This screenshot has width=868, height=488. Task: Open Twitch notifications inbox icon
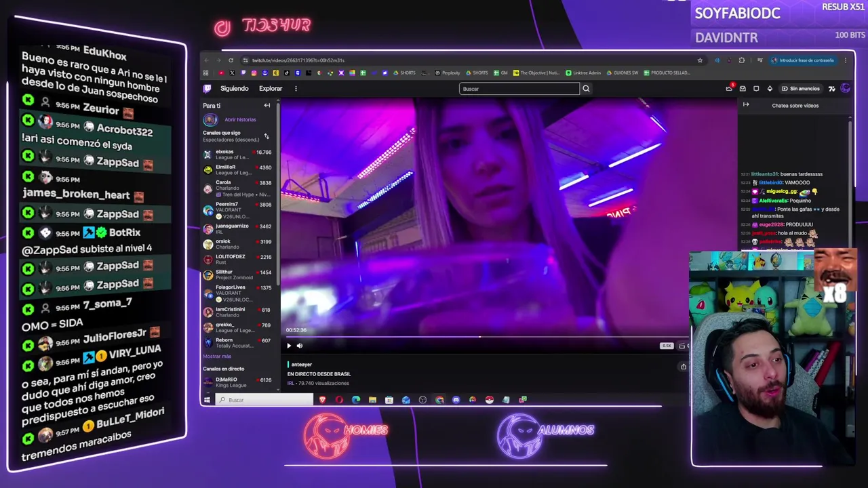[x=743, y=88]
